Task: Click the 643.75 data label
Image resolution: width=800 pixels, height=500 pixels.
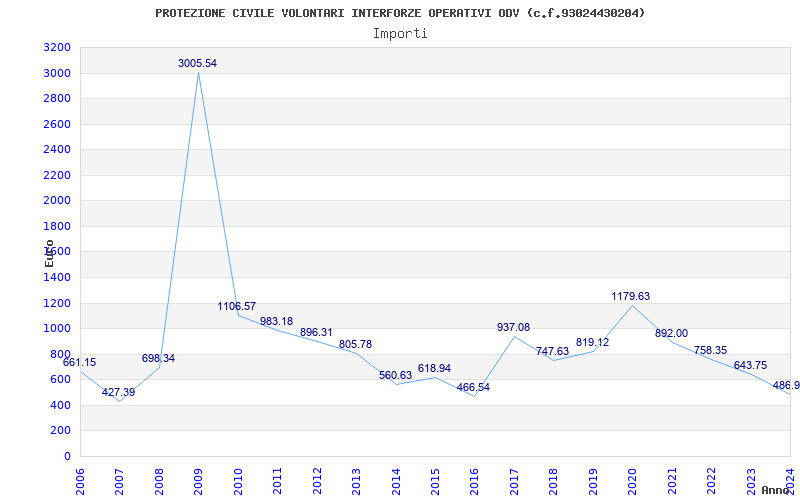Action: click(750, 365)
